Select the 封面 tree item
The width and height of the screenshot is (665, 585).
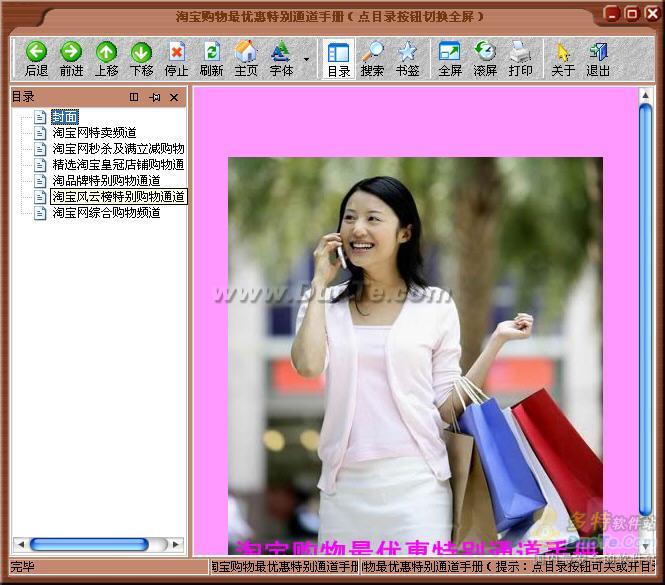[65, 117]
